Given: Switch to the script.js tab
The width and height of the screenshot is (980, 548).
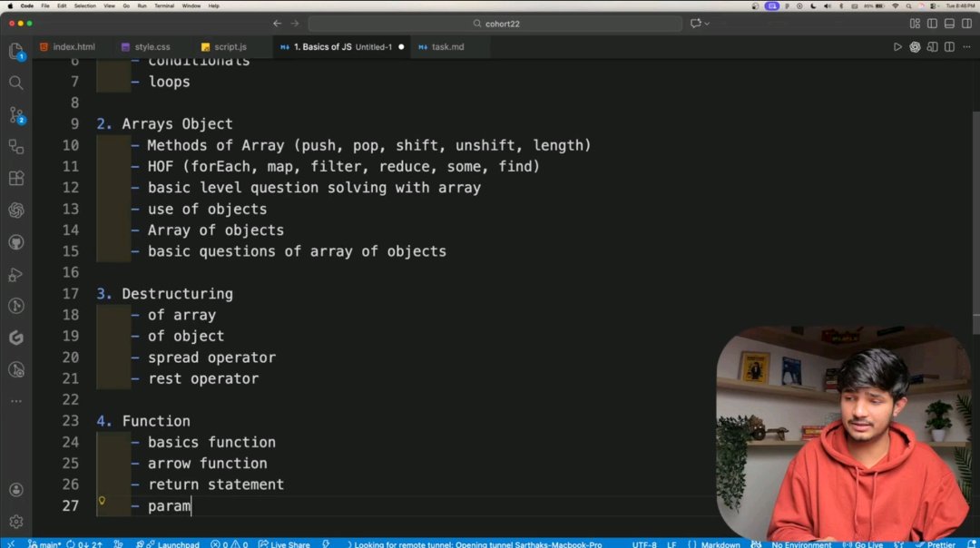Looking at the screenshot, I should [224, 47].
